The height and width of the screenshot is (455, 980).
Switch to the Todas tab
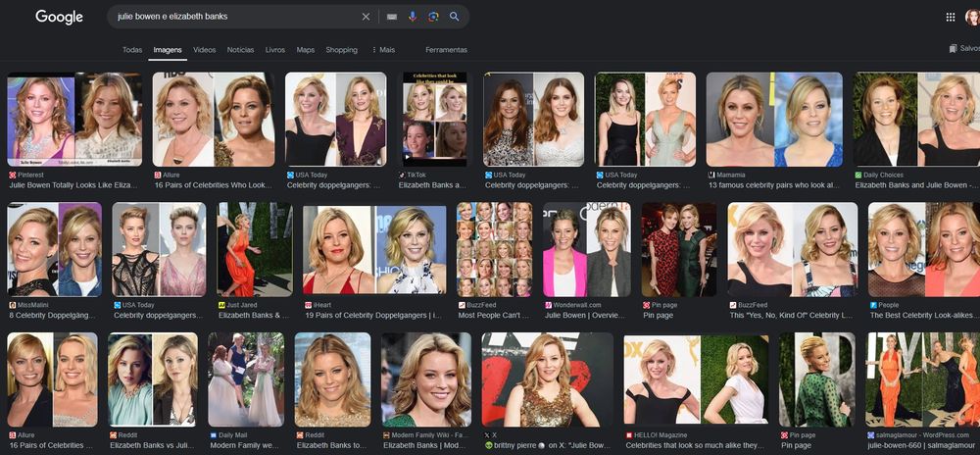click(x=132, y=50)
